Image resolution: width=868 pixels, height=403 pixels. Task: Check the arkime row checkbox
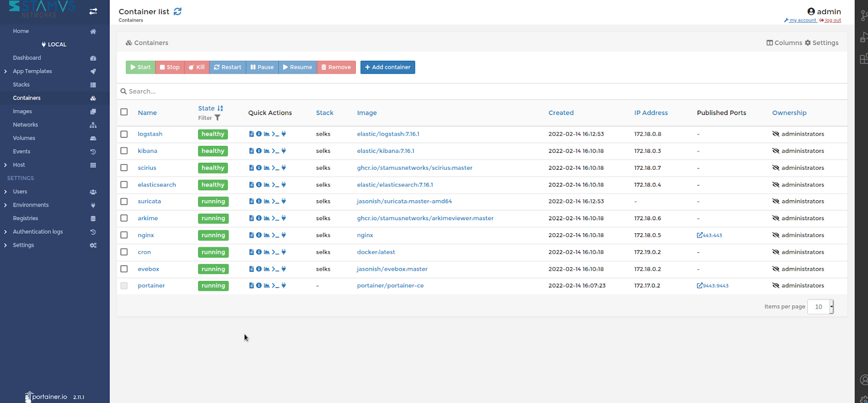pos(124,218)
